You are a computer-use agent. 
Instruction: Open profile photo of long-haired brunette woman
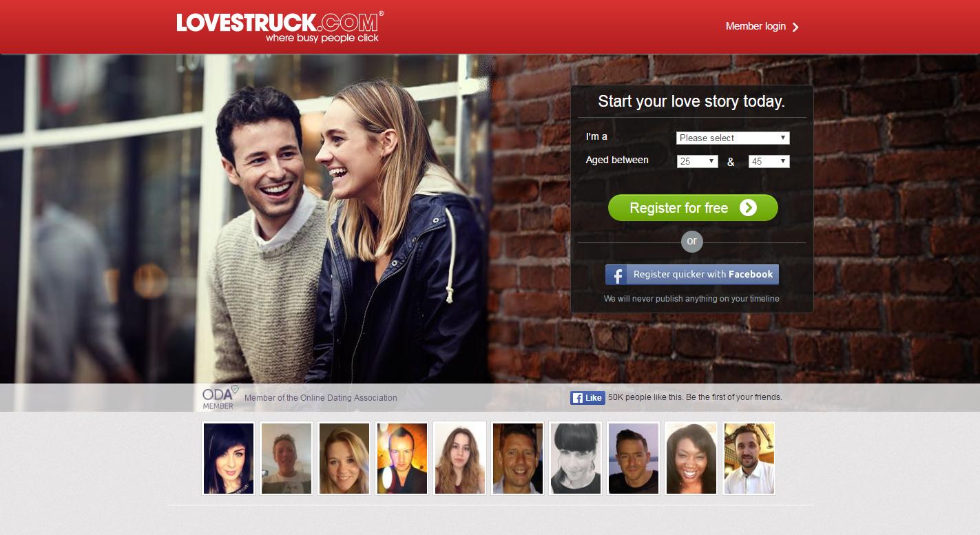point(460,458)
